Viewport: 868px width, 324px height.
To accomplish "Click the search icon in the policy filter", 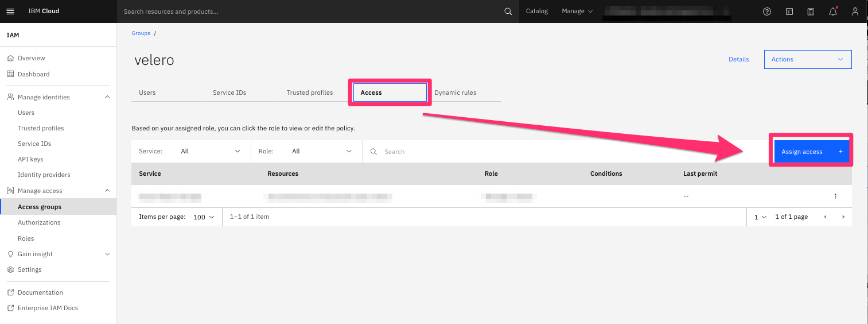I will pos(373,152).
